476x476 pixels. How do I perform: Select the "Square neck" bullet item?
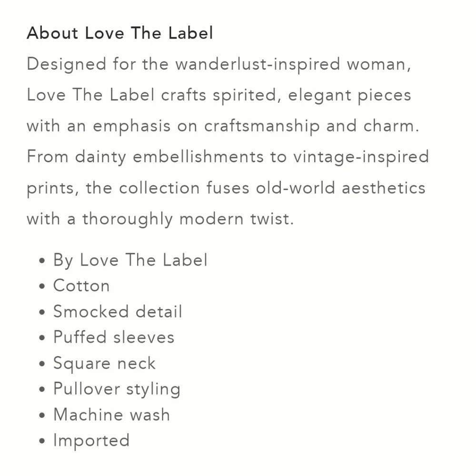click(x=104, y=364)
